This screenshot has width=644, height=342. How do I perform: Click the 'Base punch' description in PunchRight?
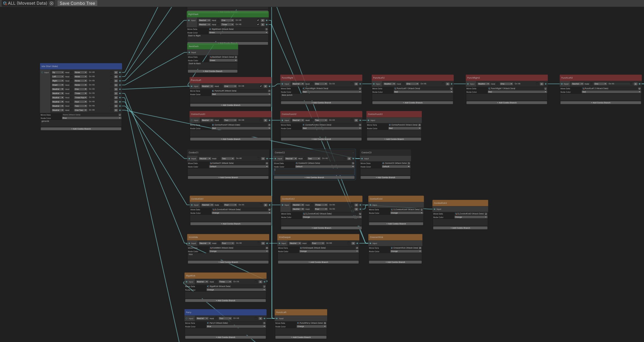(x=321, y=97)
